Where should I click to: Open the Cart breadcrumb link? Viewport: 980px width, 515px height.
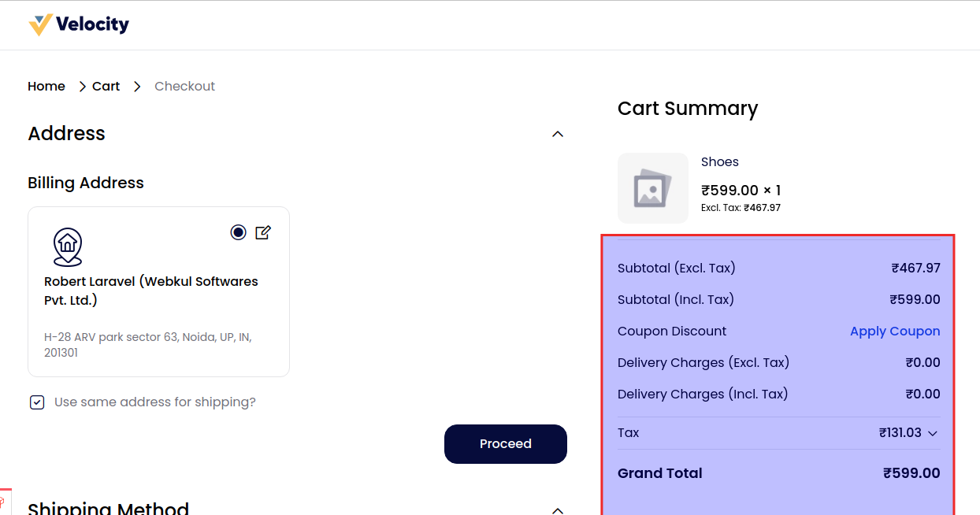[x=106, y=87]
